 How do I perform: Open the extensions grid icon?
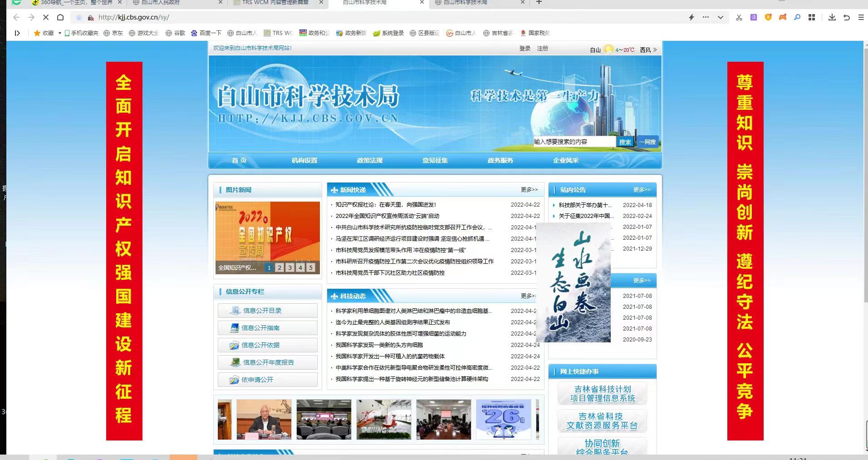click(812, 17)
